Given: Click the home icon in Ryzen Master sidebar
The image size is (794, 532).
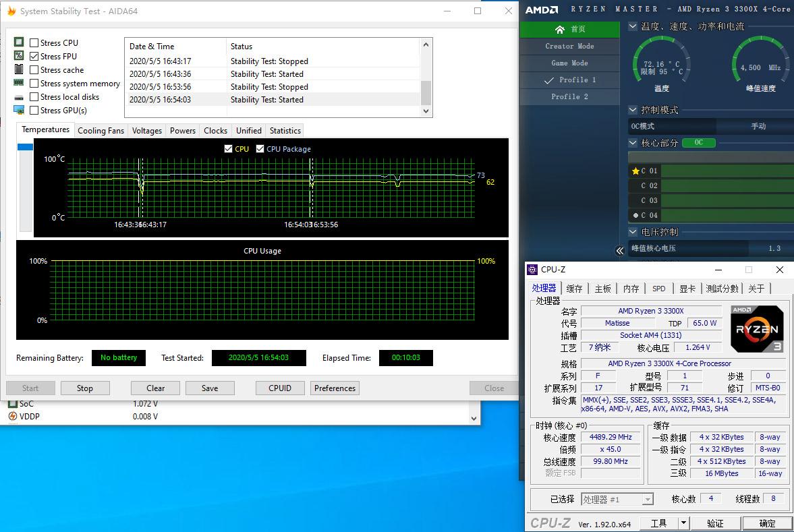Looking at the screenshot, I should 559,30.
